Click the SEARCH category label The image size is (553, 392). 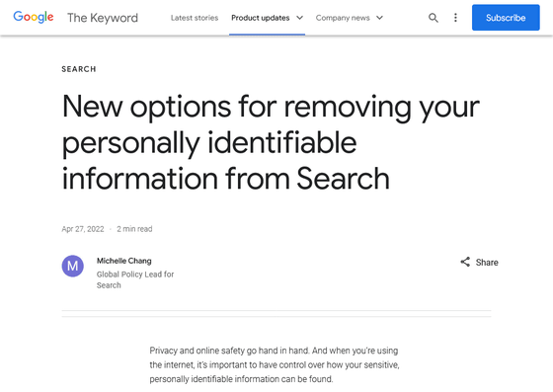coord(79,69)
